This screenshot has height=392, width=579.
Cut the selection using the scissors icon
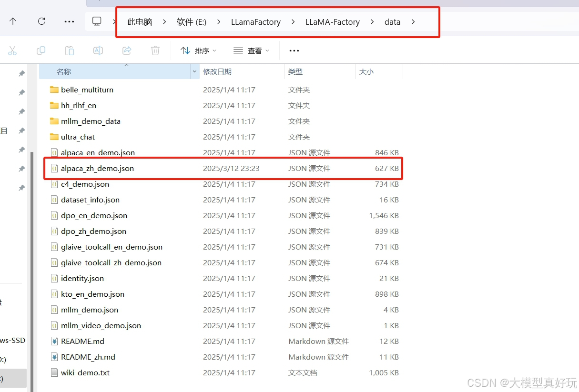coord(12,50)
